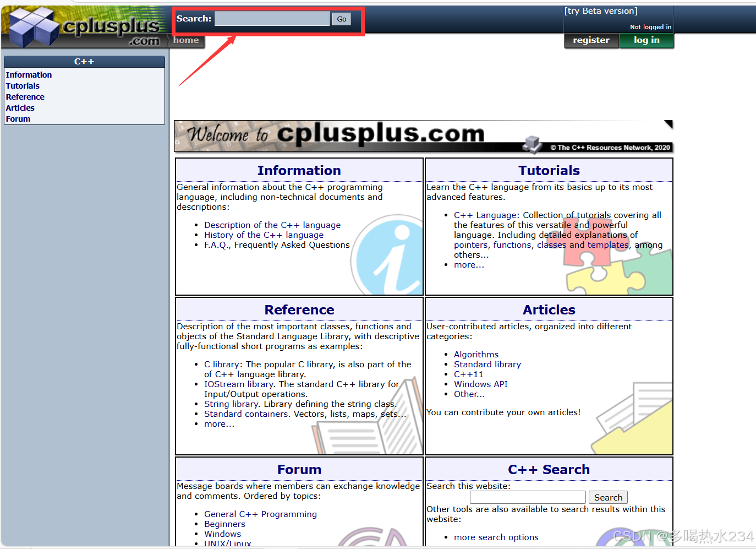The height and width of the screenshot is (549, 756).
Task: Open the C library link
Action: [x=222, y=365]
